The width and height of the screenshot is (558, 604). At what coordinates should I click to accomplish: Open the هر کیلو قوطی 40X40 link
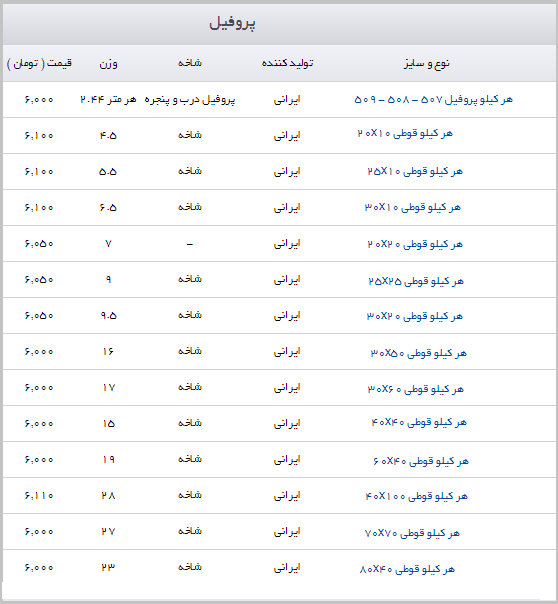point(419,423)
